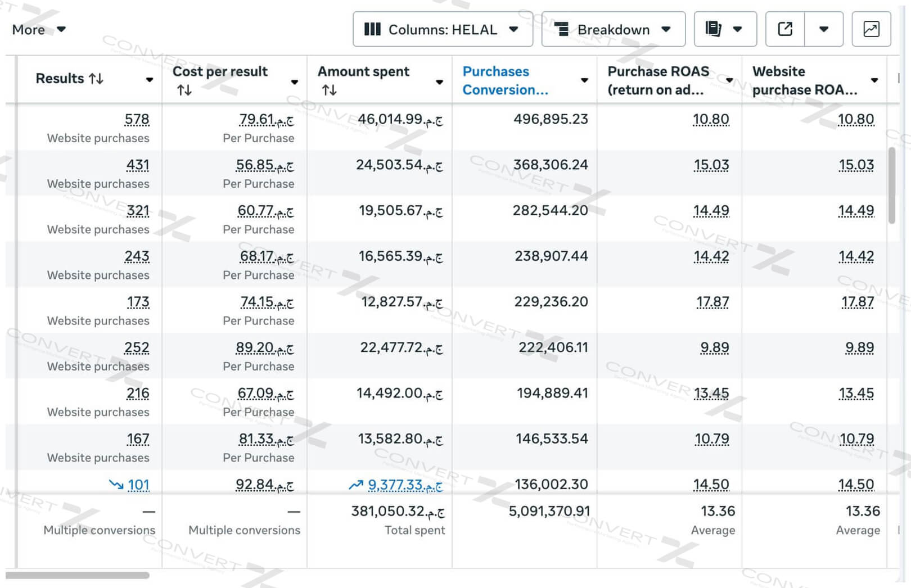Viewport: 911px width, 588px height.
Task: Open the Charts view icon
Action: tap(871, 29)
